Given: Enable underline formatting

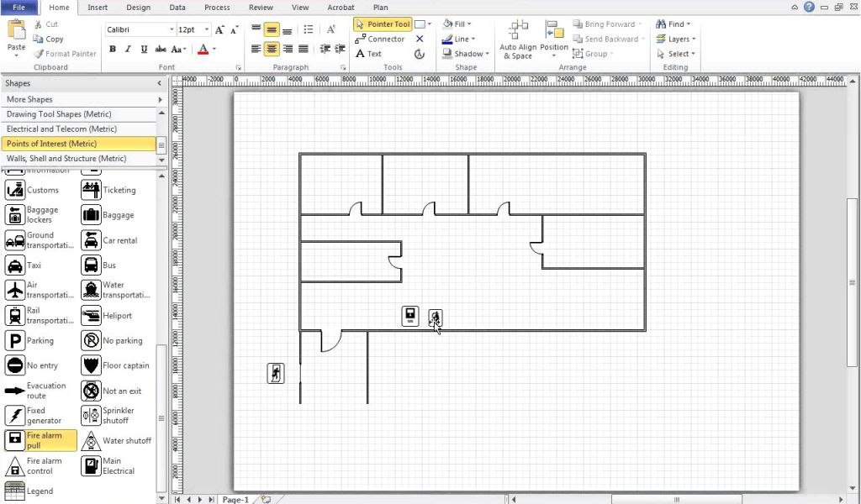Looking at the screenshot, I should [x=144, y=50].
